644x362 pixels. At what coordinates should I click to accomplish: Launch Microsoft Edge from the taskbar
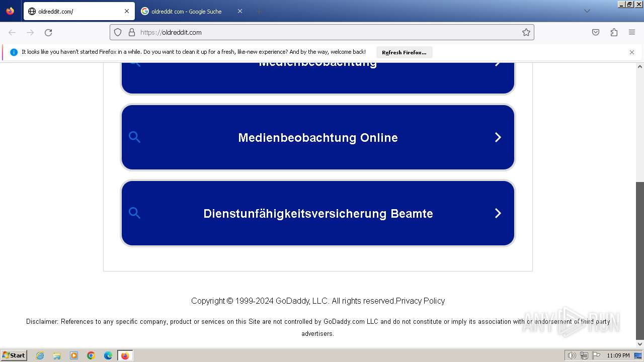(x=108, y=355)
